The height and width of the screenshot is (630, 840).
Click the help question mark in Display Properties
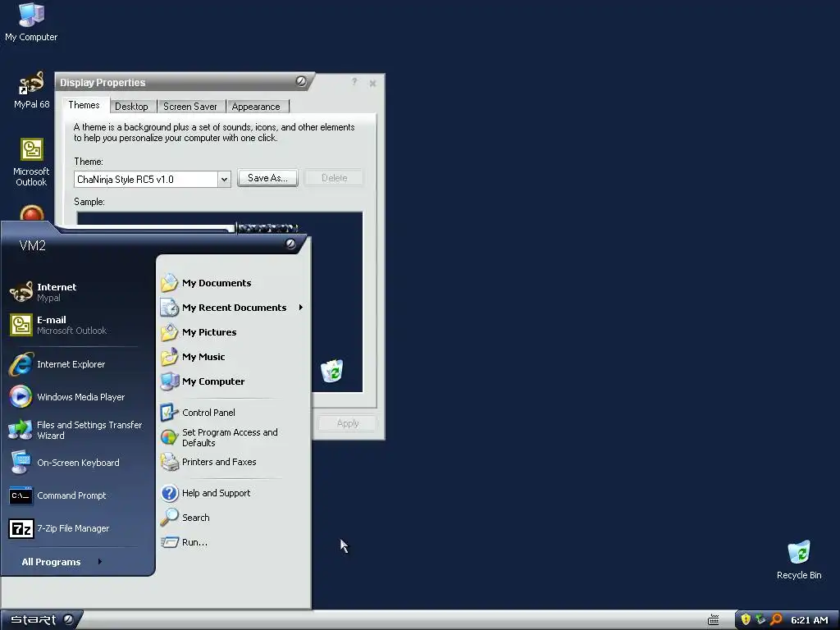coord(354,82)
